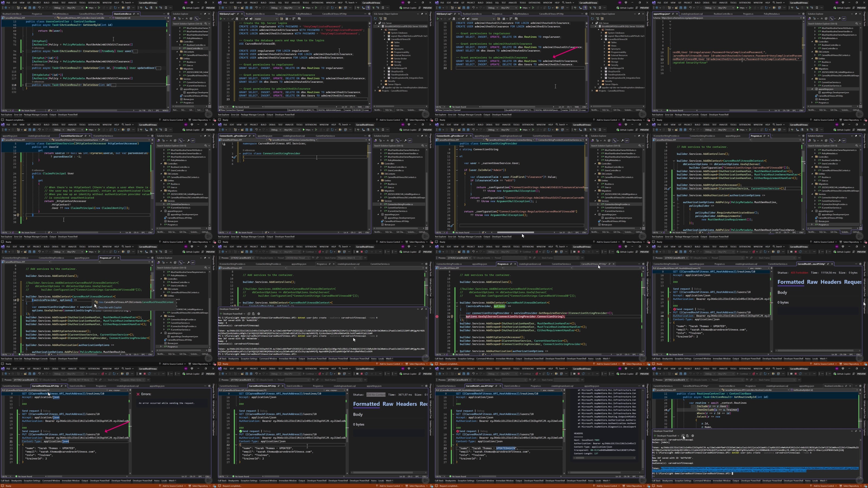Viewport: 868px width, 488px height.
Task: Expand collapsed DeleteUser method at line 118
Action: coord(23,85)
